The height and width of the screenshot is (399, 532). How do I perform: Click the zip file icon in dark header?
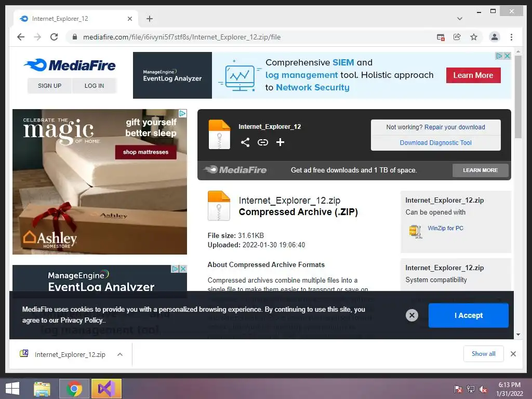point(219,135)
